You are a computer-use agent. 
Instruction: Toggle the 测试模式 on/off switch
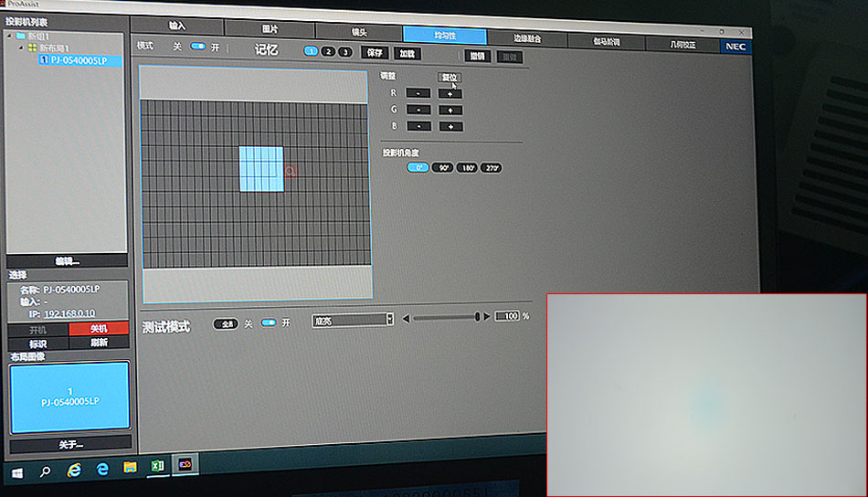tap(269, 323)
